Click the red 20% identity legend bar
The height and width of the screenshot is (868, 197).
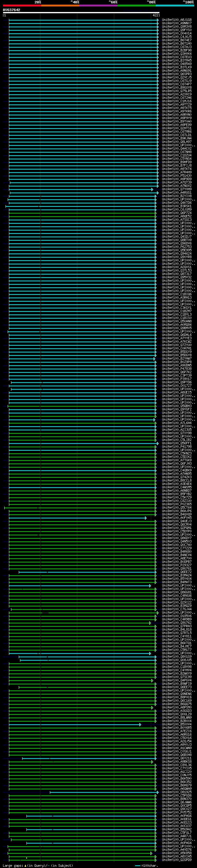point(22,6)
